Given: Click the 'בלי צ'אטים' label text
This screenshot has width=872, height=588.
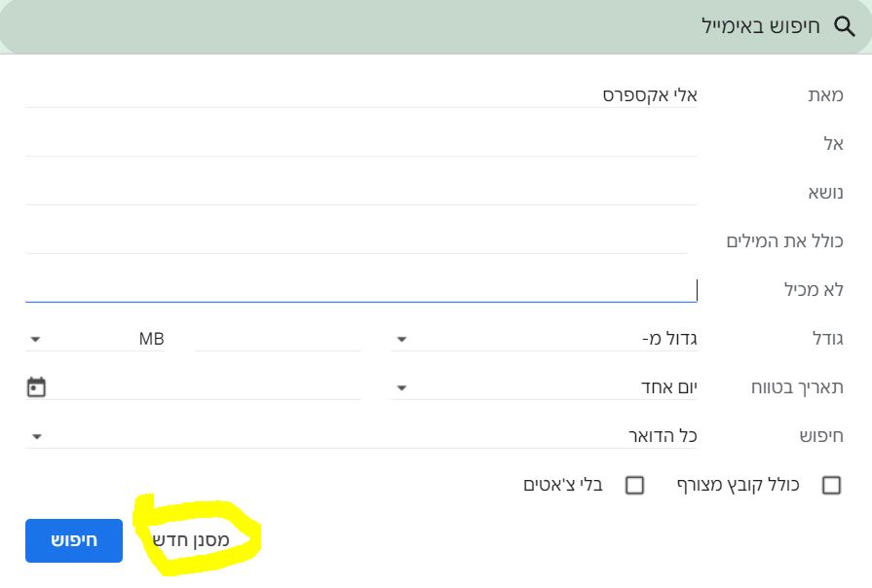Looking at the screenshot, I should point(563,485).
